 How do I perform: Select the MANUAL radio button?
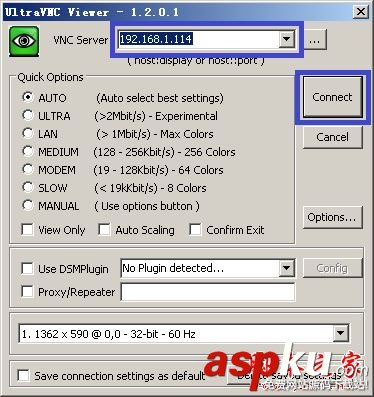coord(28,205)
